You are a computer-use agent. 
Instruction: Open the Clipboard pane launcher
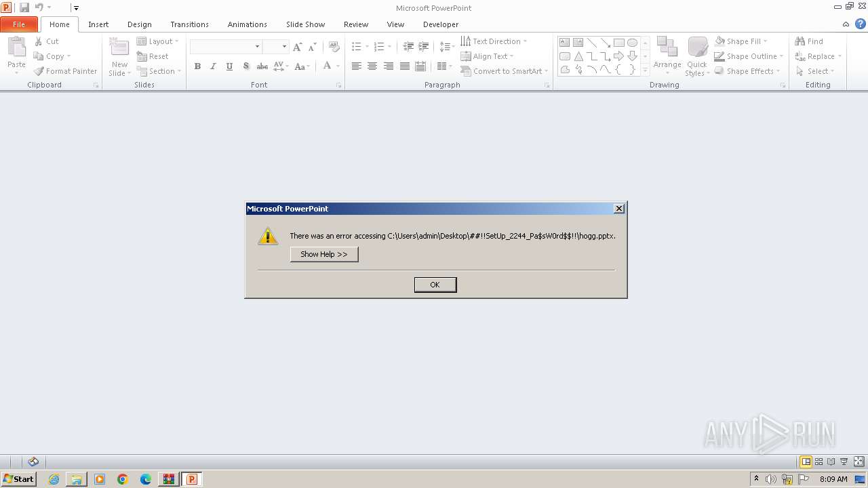tap(96, 85)
